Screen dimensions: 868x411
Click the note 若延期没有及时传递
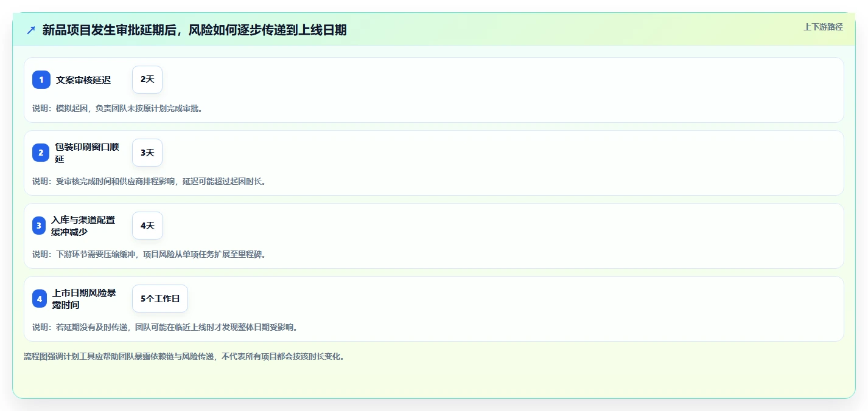pos(165,327)
